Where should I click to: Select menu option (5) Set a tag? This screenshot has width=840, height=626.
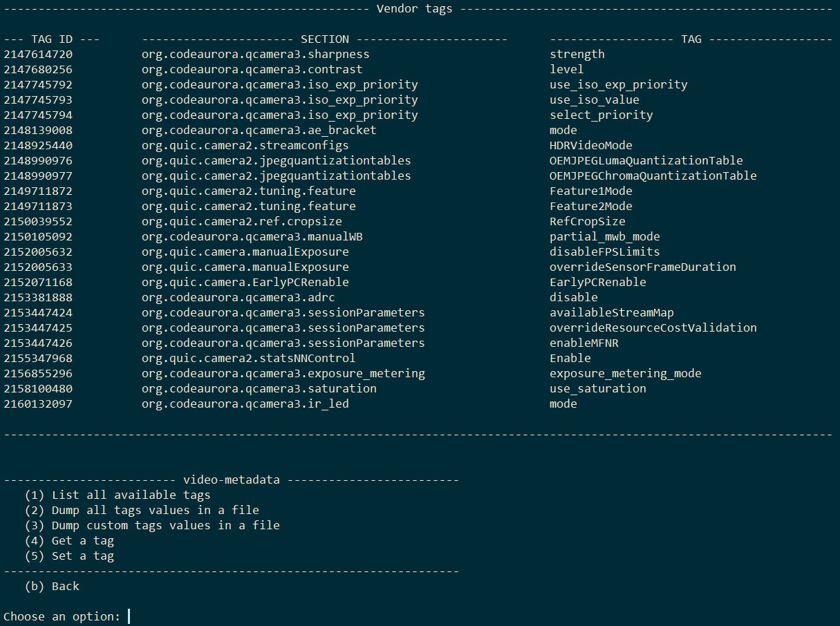69,556
